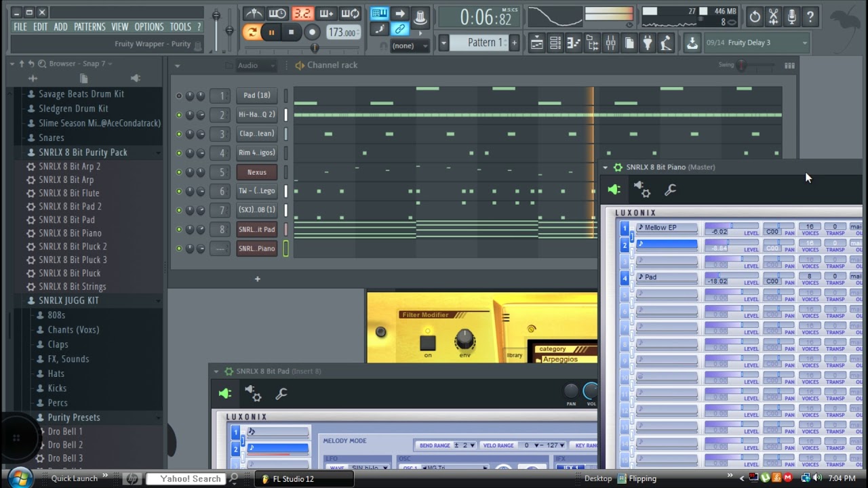Open the Nexus channel button
Image resolution: width=868 pixels, height=488 pixels.
tap(257, 172)
